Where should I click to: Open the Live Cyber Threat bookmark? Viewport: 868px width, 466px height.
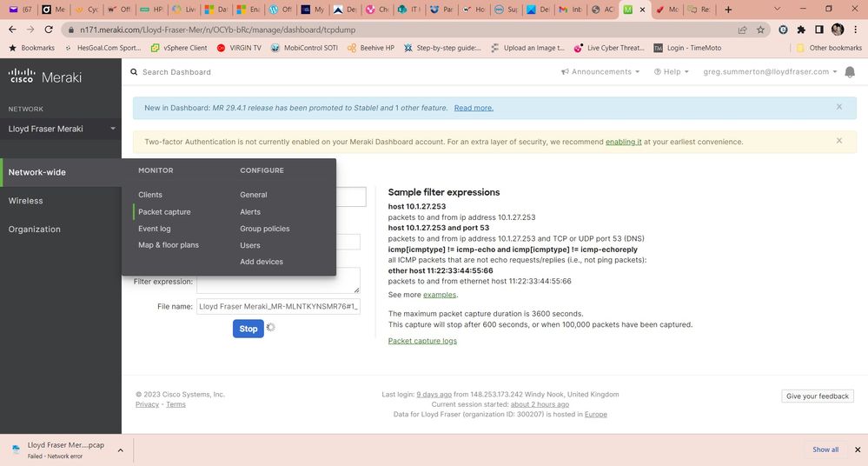click(x=609, y=48)
